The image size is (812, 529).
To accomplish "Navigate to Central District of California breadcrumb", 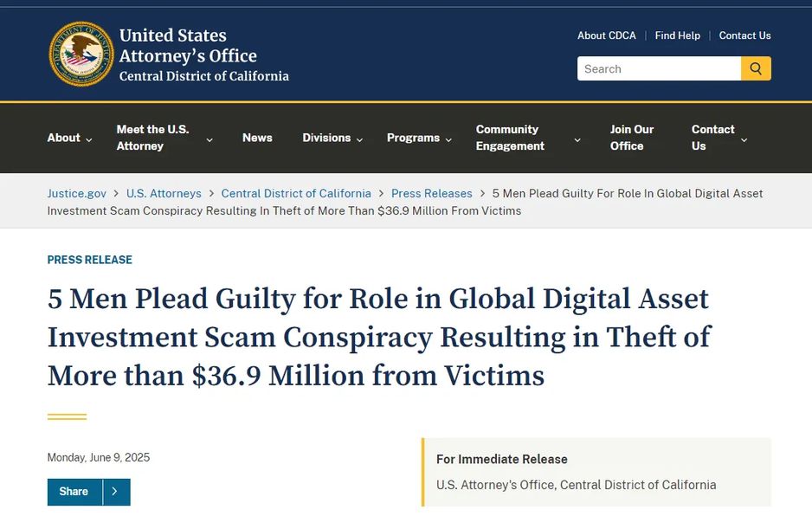I will point(296,193).
